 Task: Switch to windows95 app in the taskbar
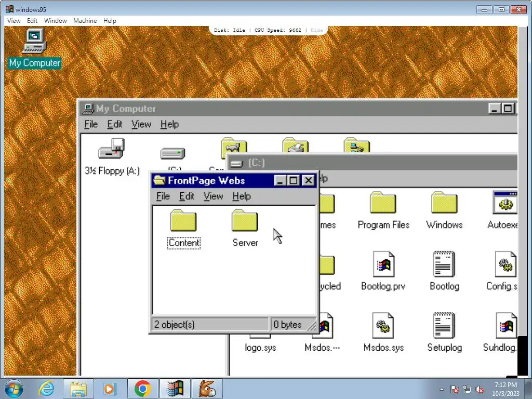click(x=175, y=389)
